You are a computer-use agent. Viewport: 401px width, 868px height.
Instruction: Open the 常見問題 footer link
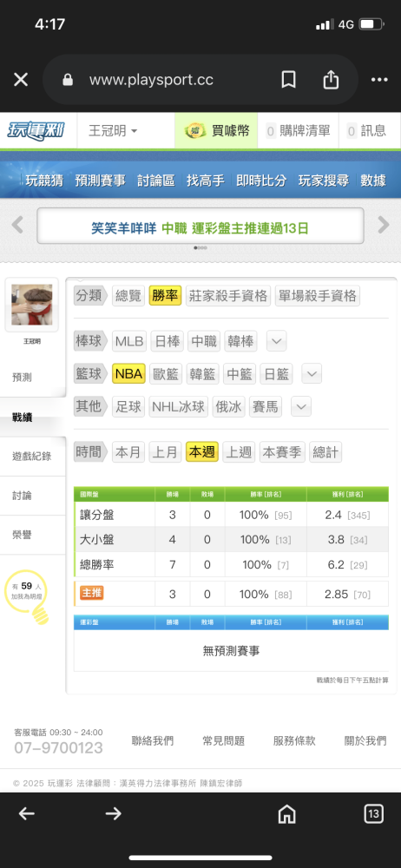point(224,740)
